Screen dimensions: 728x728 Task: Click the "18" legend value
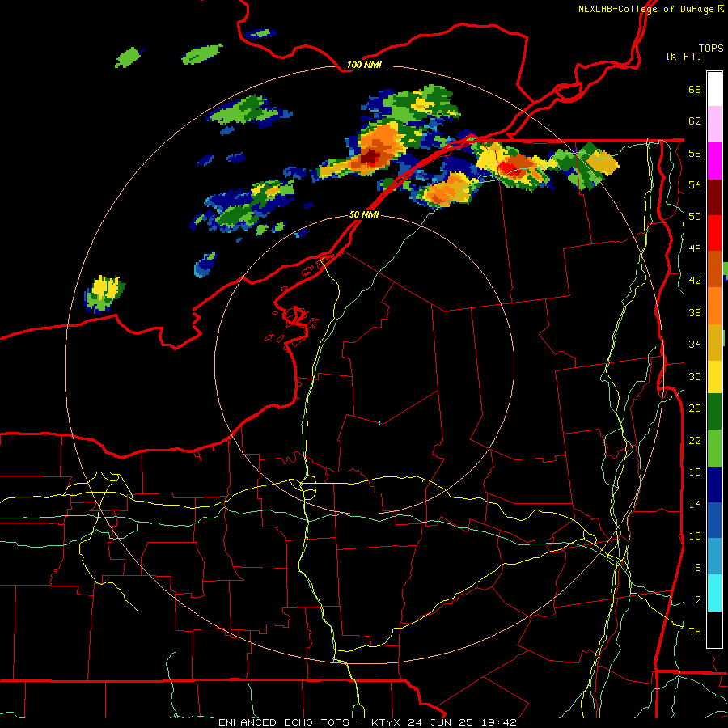click(x=695, y=472)
